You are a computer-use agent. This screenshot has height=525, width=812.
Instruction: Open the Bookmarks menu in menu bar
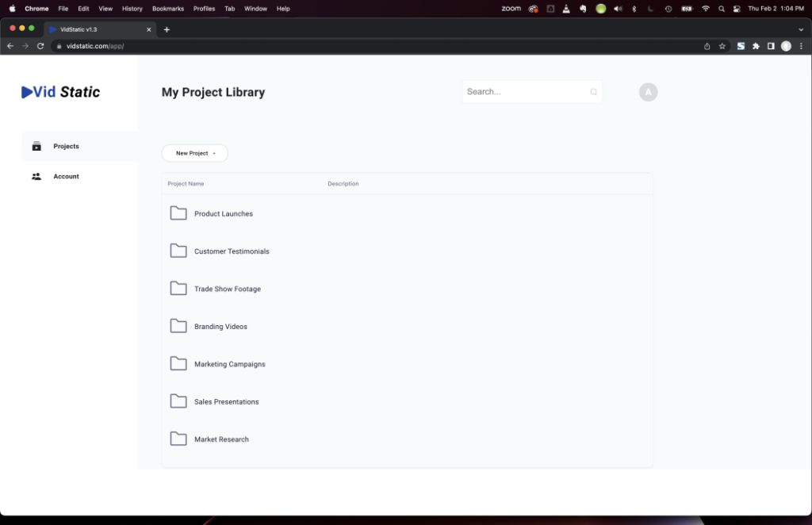(x=167, y=9)
